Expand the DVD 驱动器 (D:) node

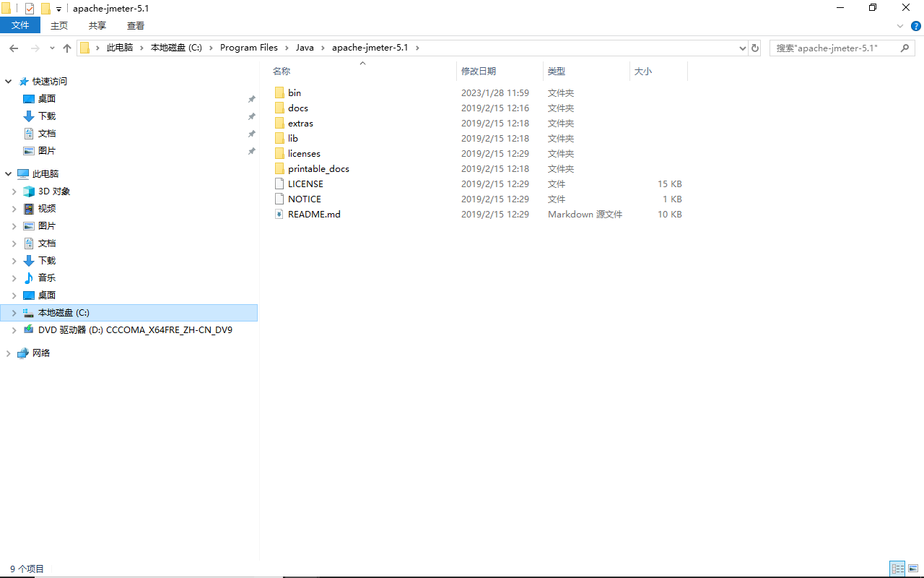(x=14, y=330)
